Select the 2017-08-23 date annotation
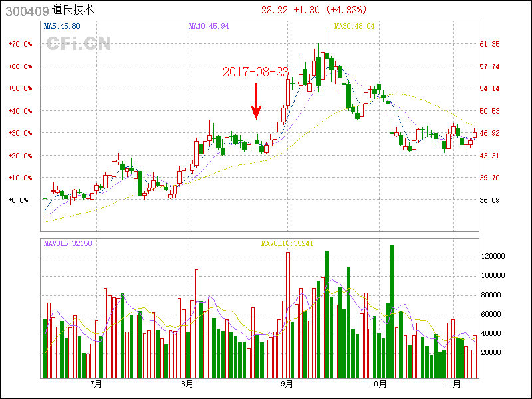The height and width of the screenshot is (399, 532). point(255,72)
